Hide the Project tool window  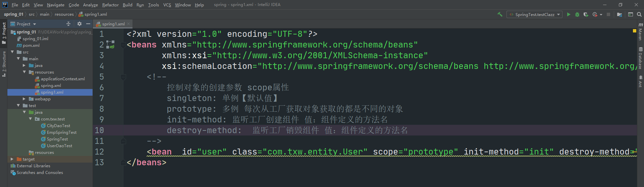[88, 24]
